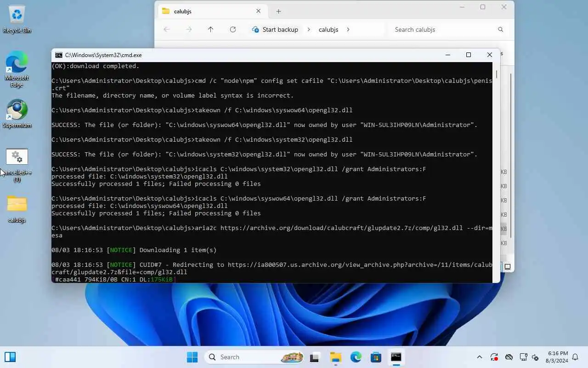Open Microsoft Edge from the taskbar
Viewport: 588px width, 368px height.
click(x=356, y=357)
